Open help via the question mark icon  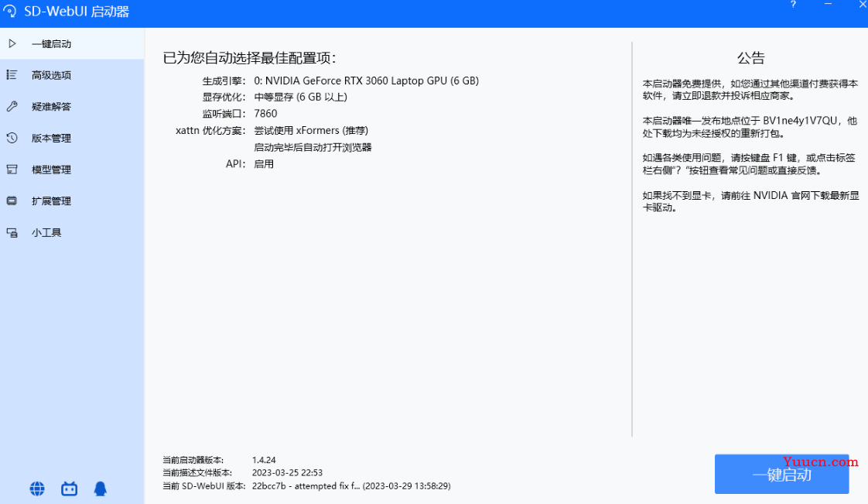click(793, 5)
